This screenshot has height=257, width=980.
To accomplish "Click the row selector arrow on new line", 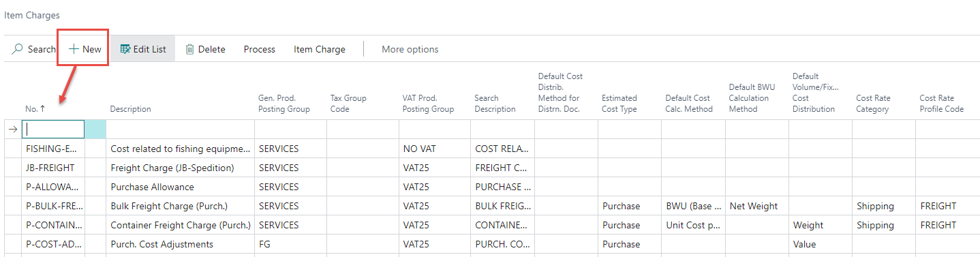I will pos(12,129).
